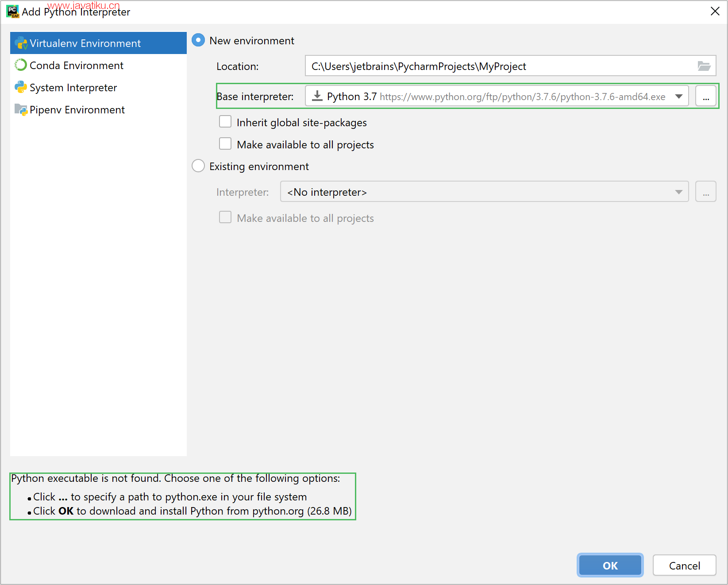Confirm with the OK button
Viewport: 728px width, 585px height.
(610, 566)
